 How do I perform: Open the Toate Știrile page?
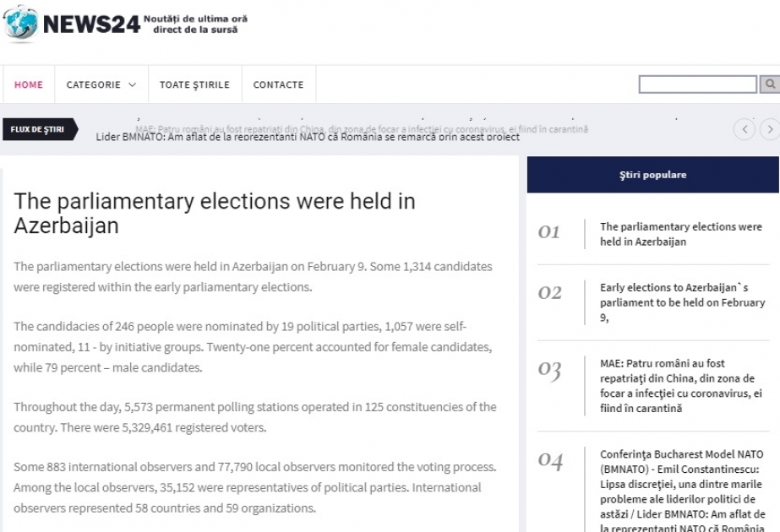(x=194, y=84)
